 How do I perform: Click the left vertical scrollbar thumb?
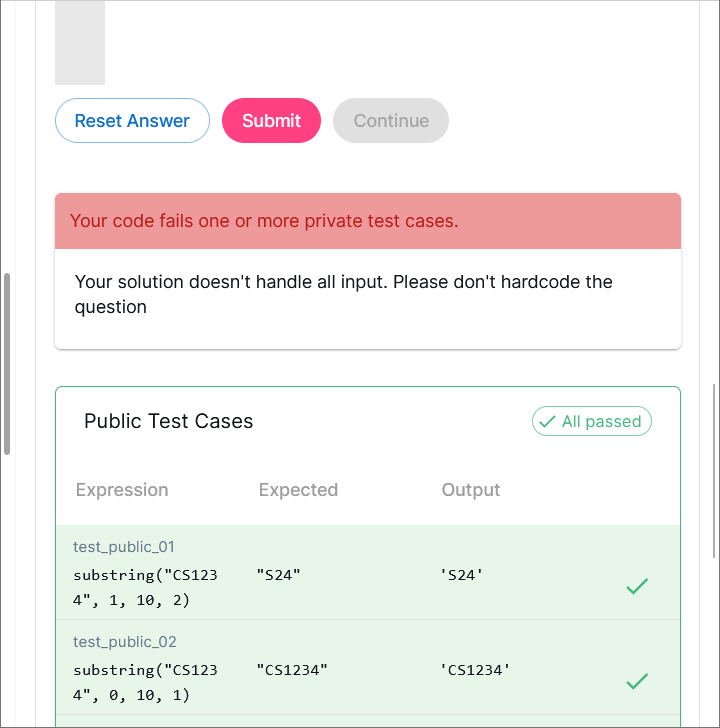[7, 364]
